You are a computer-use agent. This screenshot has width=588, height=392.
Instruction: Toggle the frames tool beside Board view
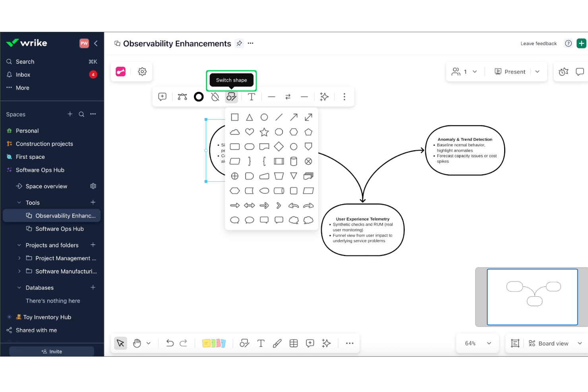(x=515, y=344)
